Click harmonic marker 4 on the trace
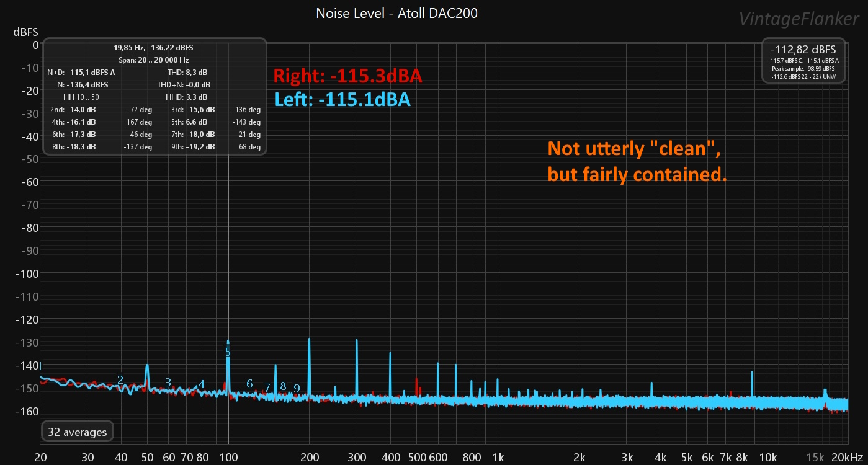868x465 pixels. (x=202, y=384)
